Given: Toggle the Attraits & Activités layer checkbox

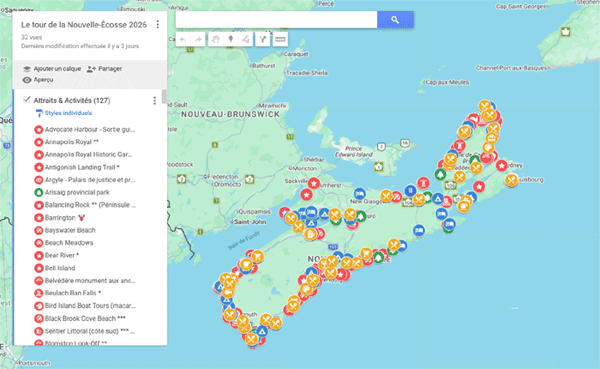Looking at the screenshot, I should point(26,100).
